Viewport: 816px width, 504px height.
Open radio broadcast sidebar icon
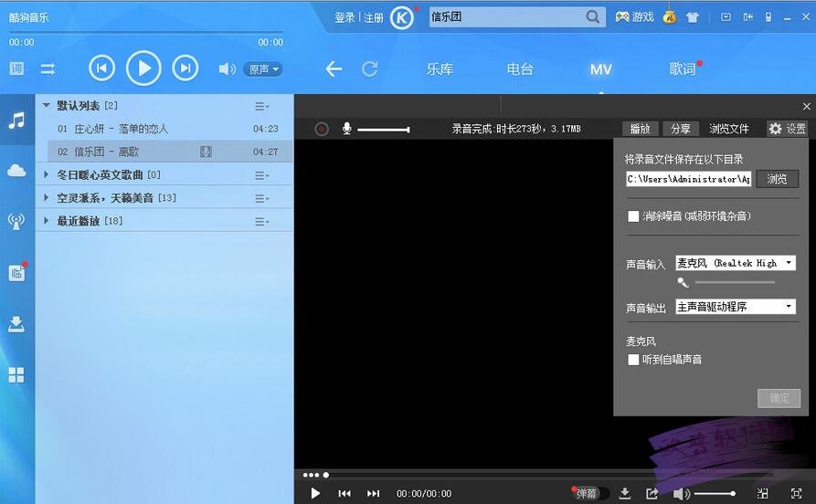16,221
